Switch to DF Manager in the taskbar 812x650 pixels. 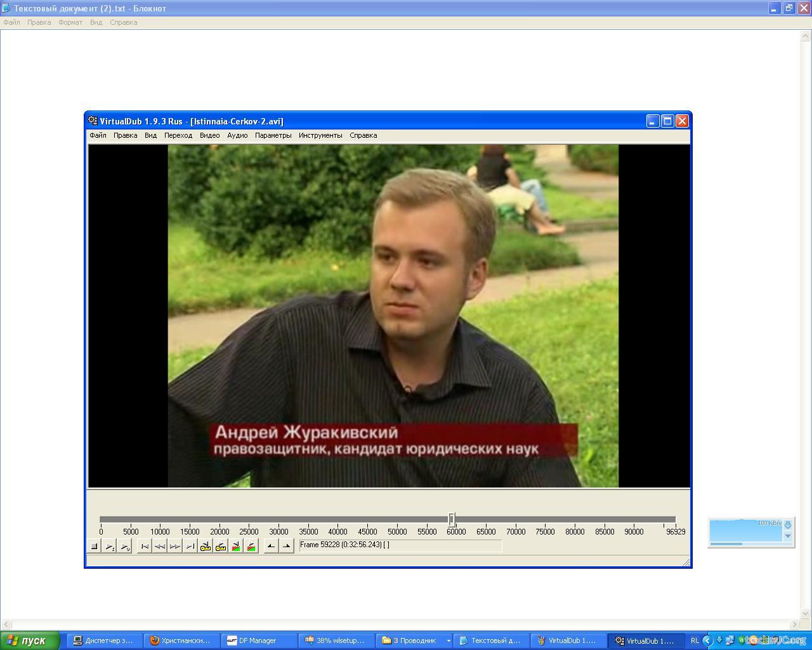pyautogui.click(x=258, y=640)
